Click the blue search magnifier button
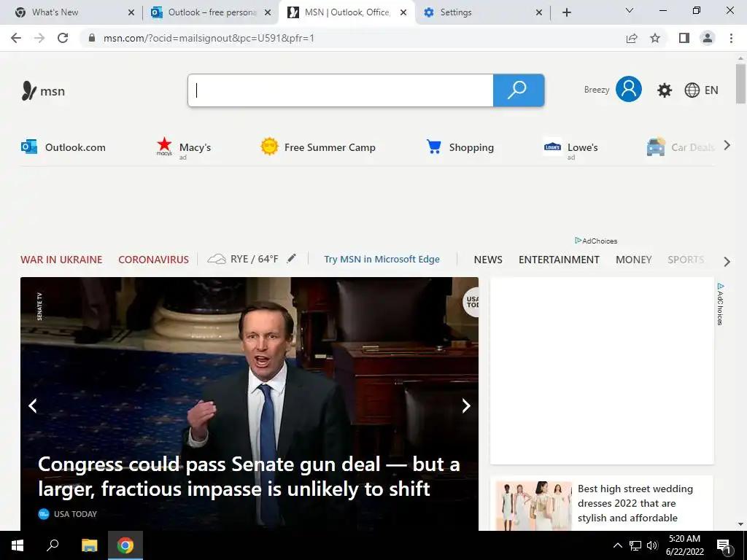The height and width of the screenshot is (560, 747). tap(519, 90)
